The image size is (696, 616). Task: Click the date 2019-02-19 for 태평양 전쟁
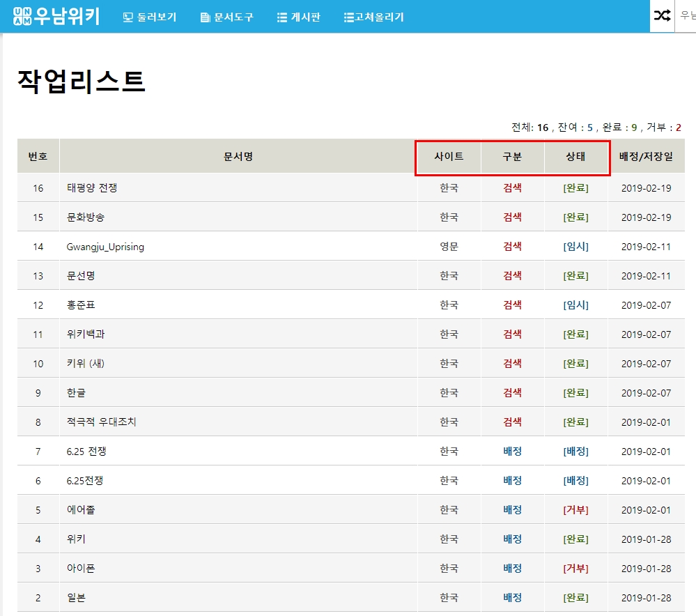tap(646, 188)
